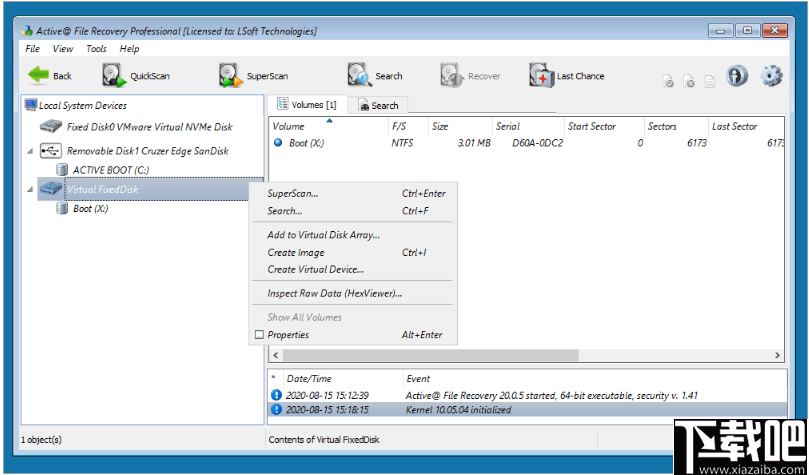
Task: Select Inspect Raw Data (HexViewer)...
Action: pyautogui.click(x=353, y=293)
